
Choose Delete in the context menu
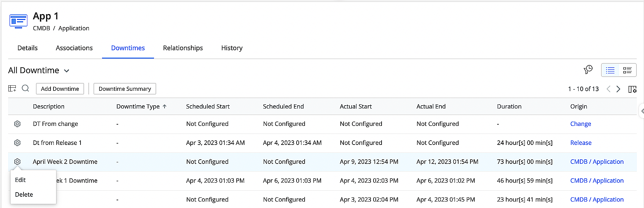point(24,194)
